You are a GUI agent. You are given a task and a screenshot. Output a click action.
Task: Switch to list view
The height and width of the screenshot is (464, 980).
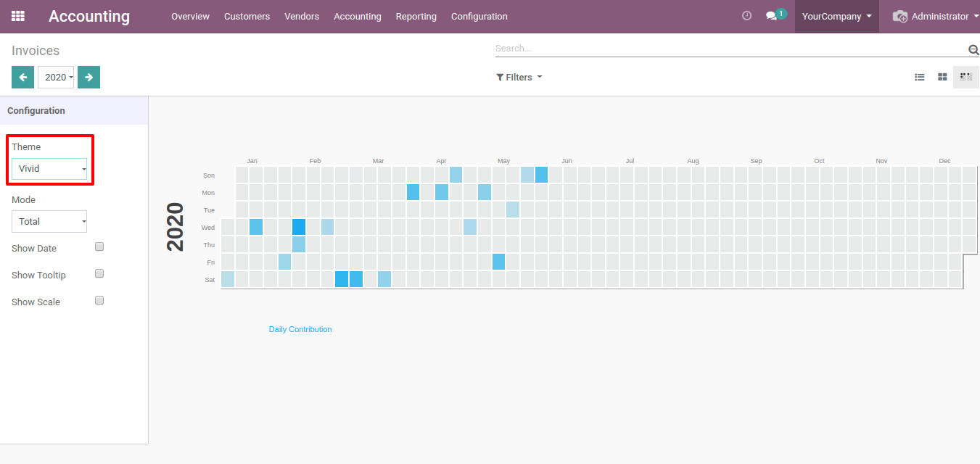(919, 77)
